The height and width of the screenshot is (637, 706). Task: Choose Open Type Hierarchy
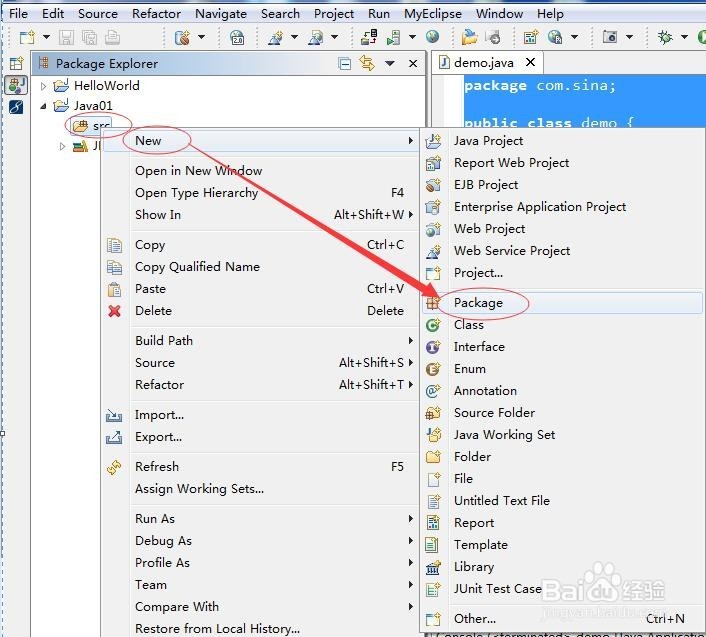click(x=261, y=193)
